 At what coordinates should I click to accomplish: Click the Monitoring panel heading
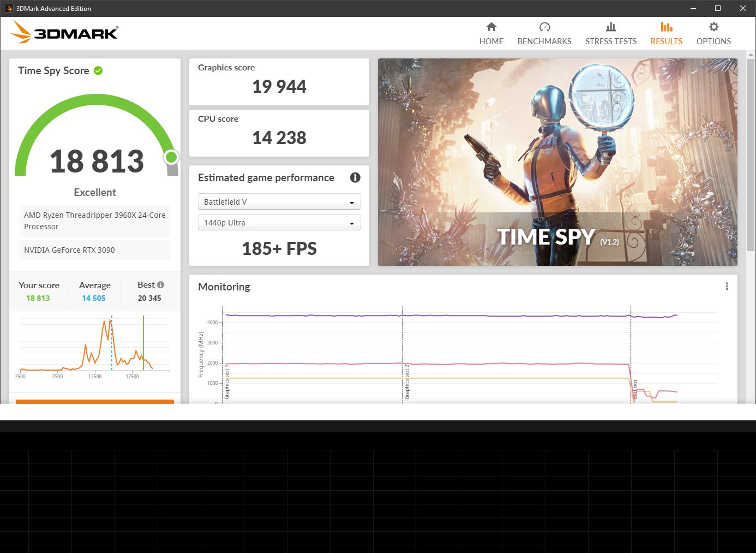point(224,287)
